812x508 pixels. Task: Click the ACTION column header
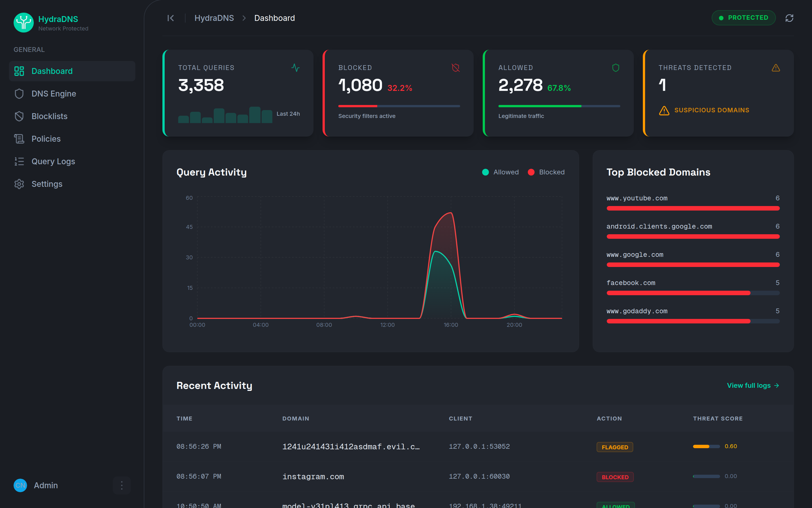click(609, 419)
